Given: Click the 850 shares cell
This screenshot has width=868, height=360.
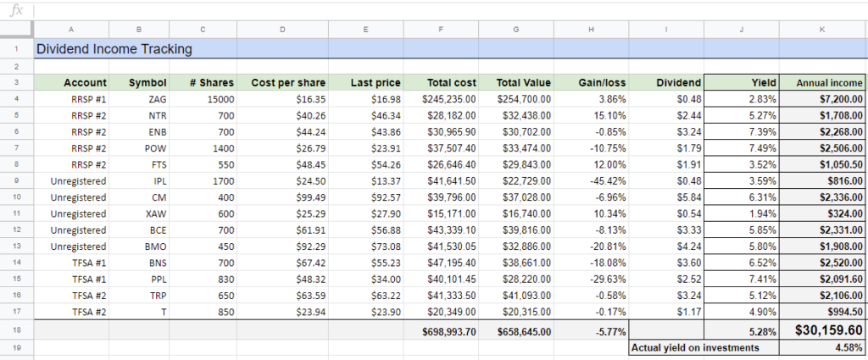Looking at the screenshot, I should coord(203,312).
